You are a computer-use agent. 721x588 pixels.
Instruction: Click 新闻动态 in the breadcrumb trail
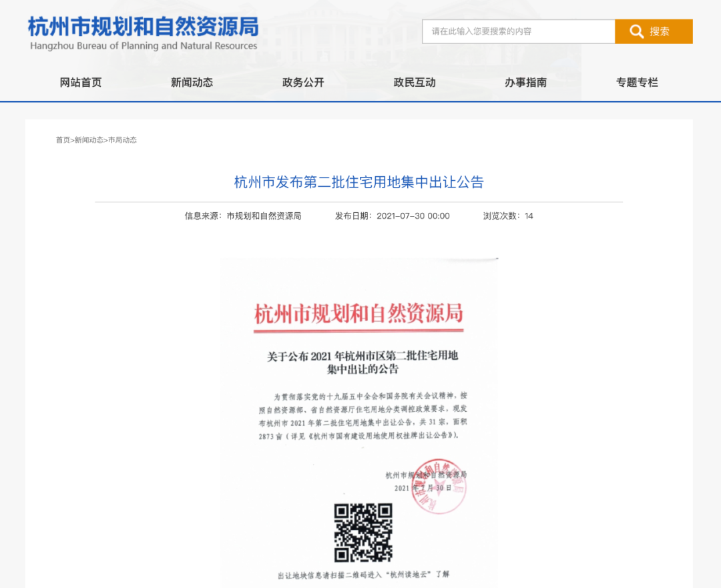(89, 140)
